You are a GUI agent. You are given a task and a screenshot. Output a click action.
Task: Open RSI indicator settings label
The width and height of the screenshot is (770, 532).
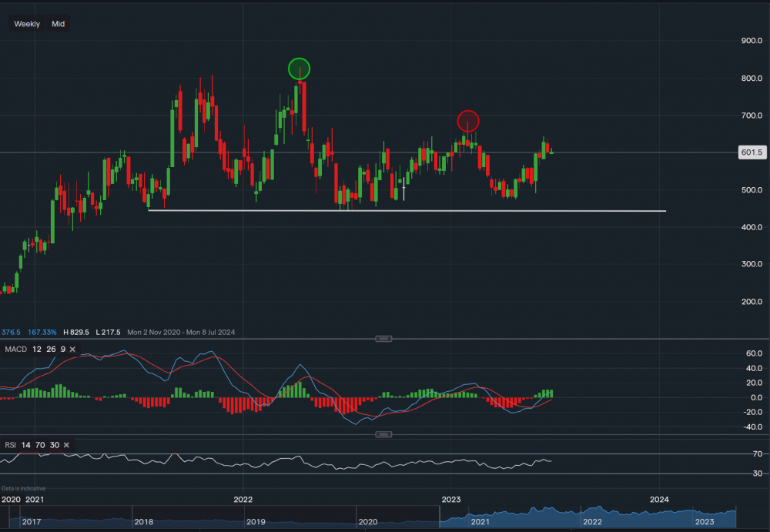(11, 445)
